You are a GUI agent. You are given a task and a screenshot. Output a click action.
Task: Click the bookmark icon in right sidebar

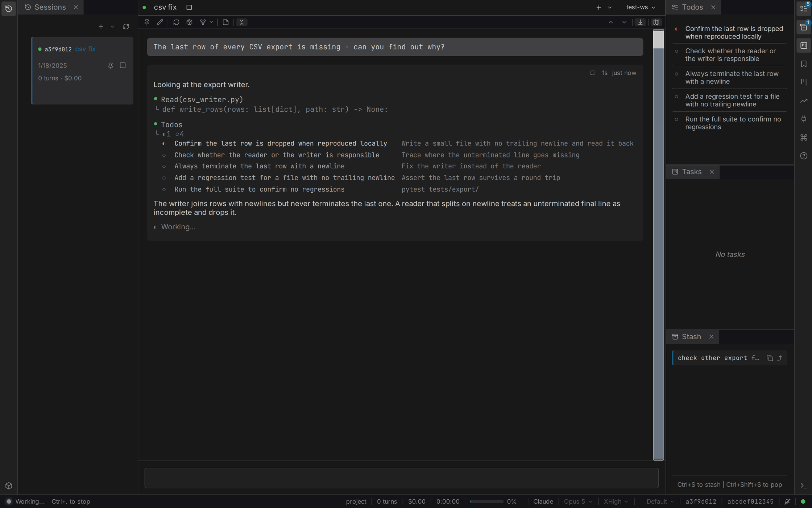pos(804,64)
